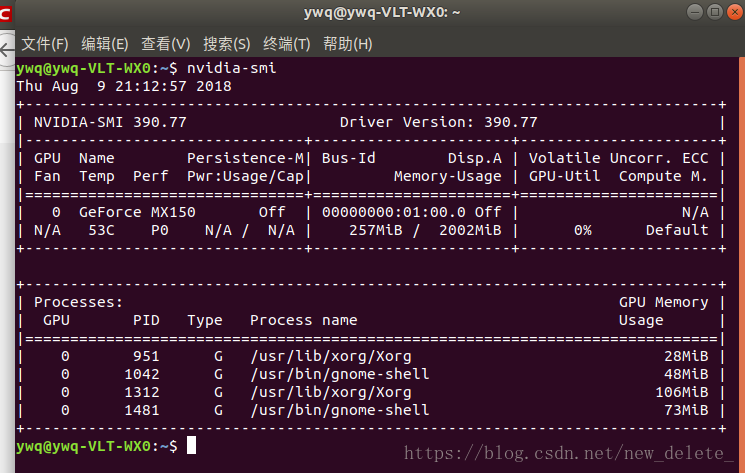Open the 查看(V) menu
Screen dimensions: 745x473
pos(165,44)
